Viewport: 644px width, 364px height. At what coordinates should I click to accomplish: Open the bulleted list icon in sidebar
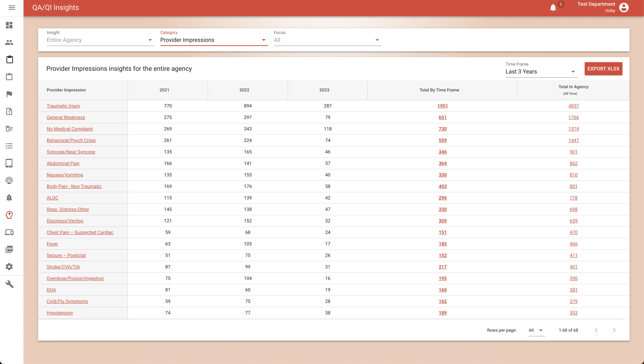coord(9,146)
